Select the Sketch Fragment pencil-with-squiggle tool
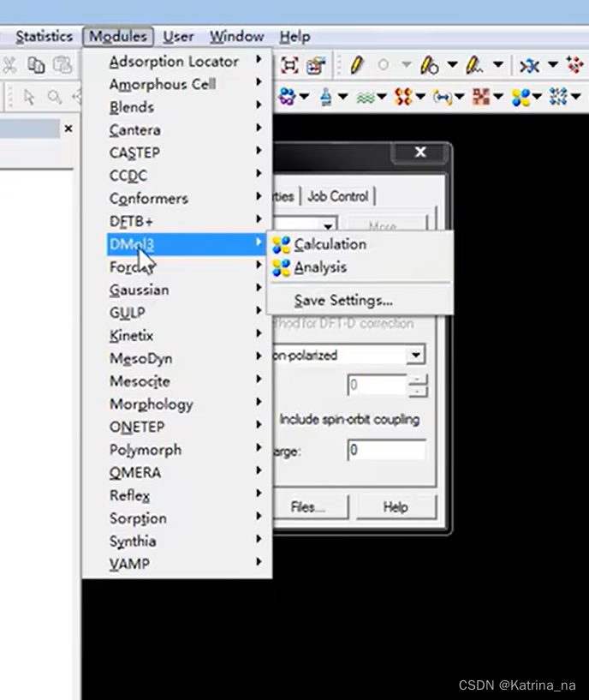 (474, 65)
